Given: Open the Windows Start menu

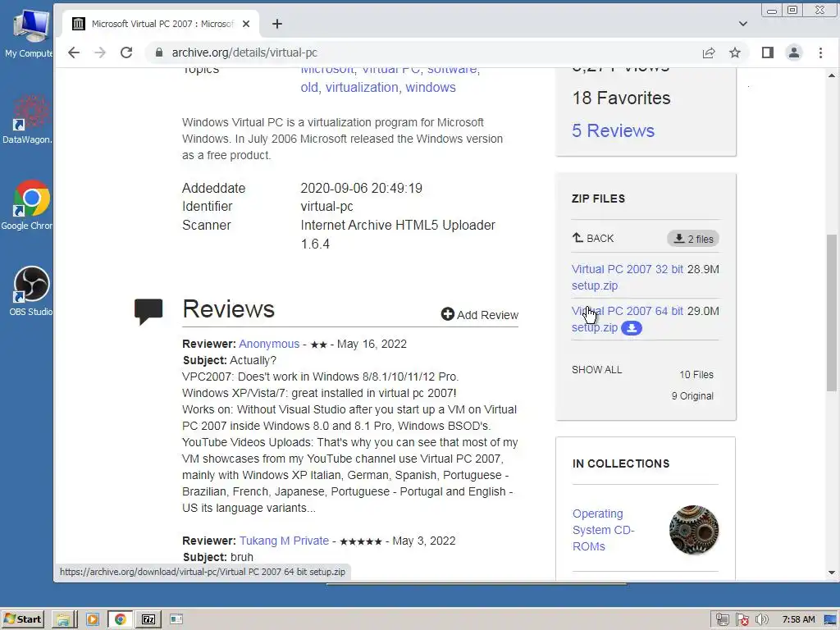Looking at the screenshot, I should point(23,619).
